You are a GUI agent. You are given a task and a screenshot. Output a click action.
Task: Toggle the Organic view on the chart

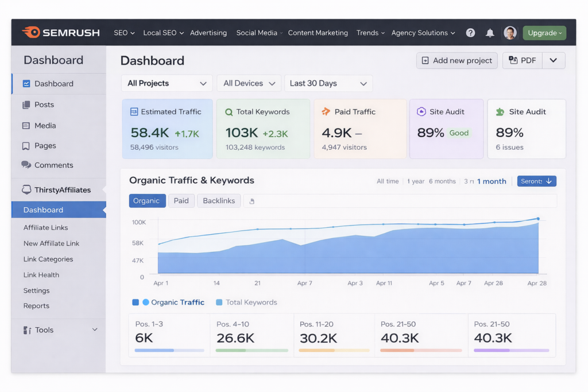(147, 201)
